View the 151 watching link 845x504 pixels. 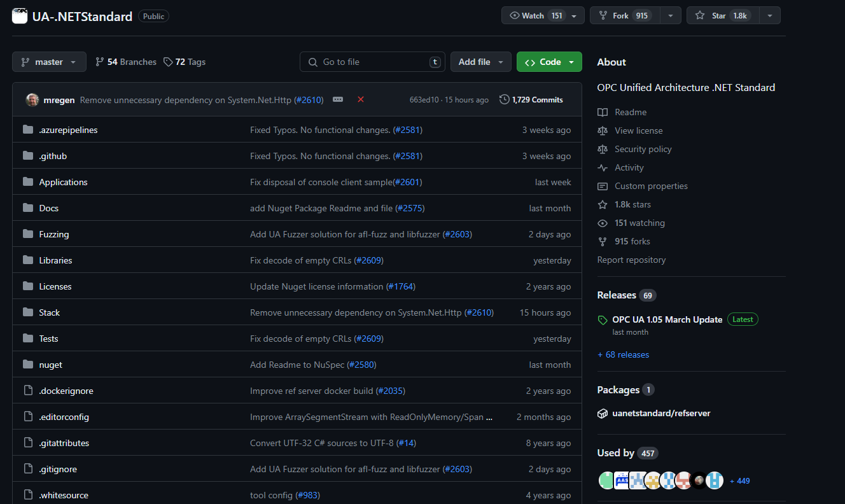[x=639, y=223]
